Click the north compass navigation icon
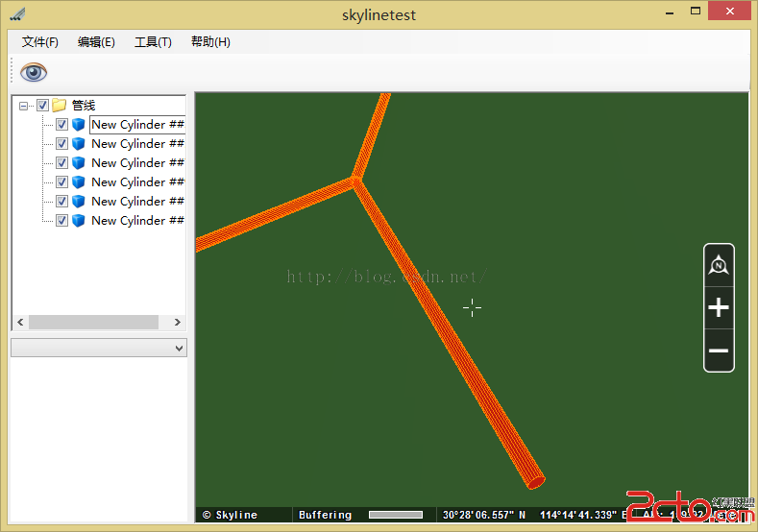The image size is (758, 532). (x=719, y=265)
